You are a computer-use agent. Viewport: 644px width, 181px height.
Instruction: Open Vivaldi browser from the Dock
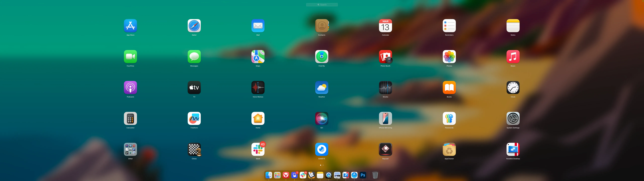(286, 175)
